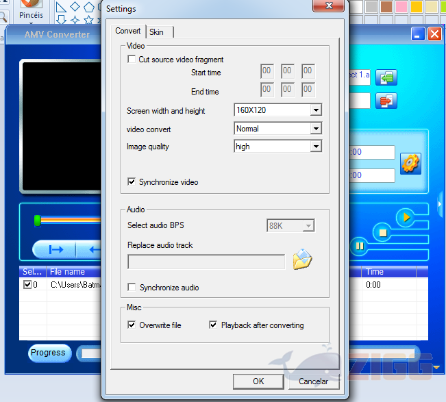Toggle the Overwrite file checkbox
Screen dimensions: 446x402
tap(131, 325)
